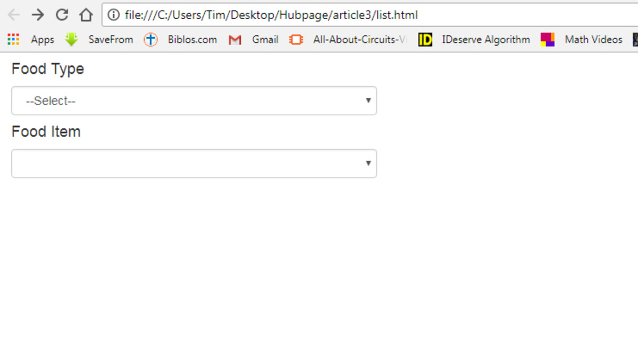This screenshot has height=364, width=638.
Task: Open the Food Type dropdown
Action: click(194, 100)
